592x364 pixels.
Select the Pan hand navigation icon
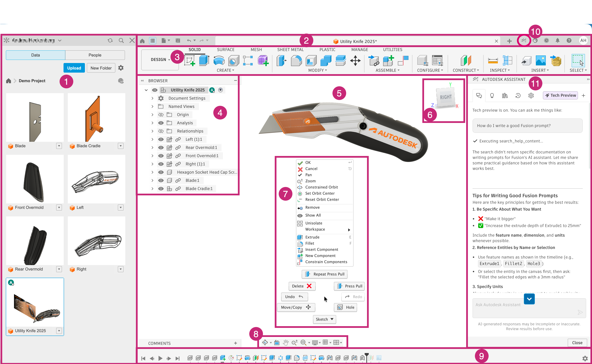285,342
